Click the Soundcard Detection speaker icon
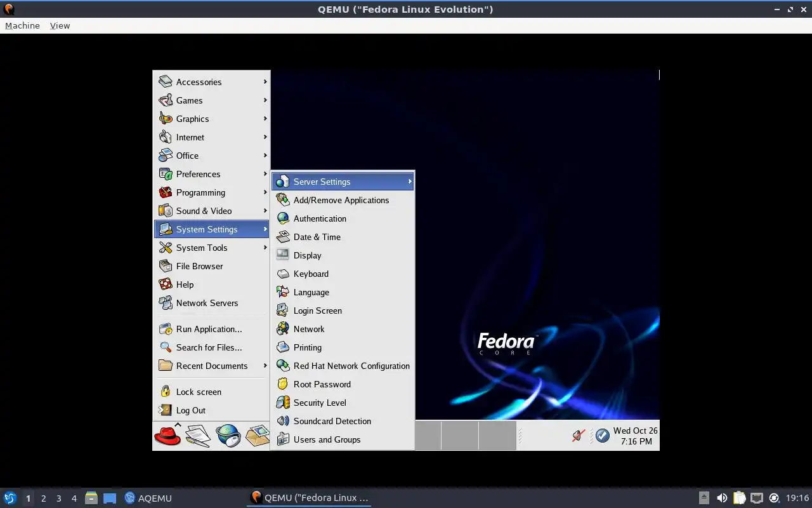812x508 pixels. pos(283,421)
